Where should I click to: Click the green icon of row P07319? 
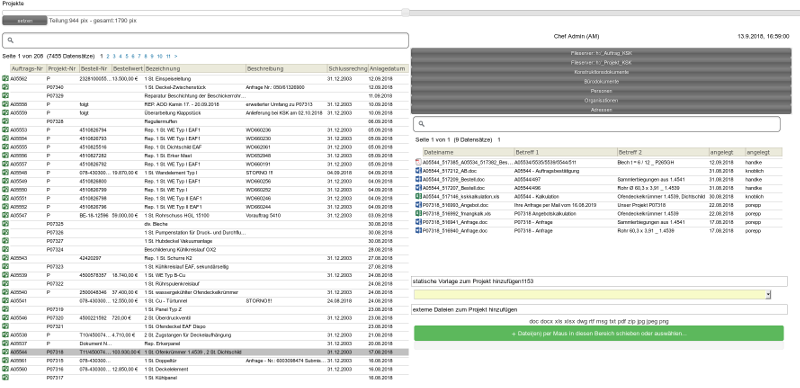click(x=6, y=309)
